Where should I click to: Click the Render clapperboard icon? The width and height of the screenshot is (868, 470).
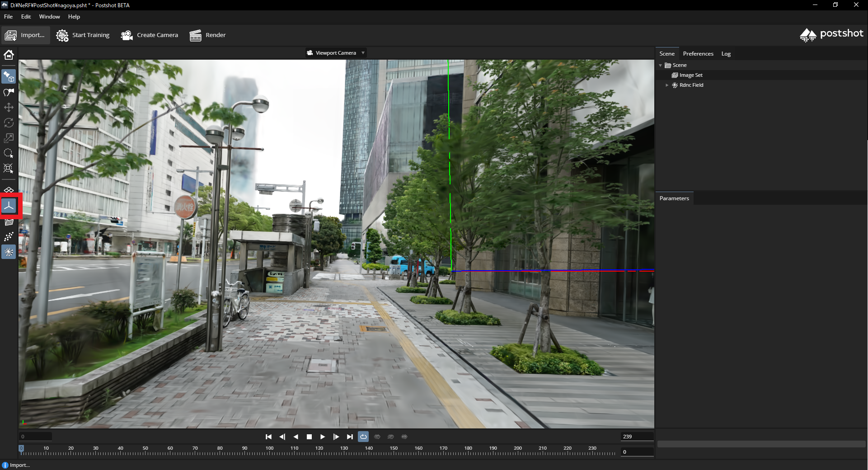coord(195,35)
